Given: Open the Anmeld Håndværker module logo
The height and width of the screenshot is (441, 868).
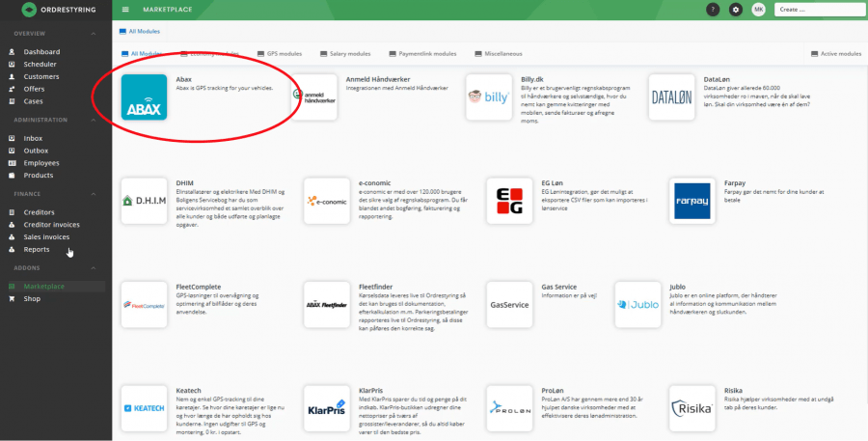Looking at the screenshot, I should [x=314, y=96].
